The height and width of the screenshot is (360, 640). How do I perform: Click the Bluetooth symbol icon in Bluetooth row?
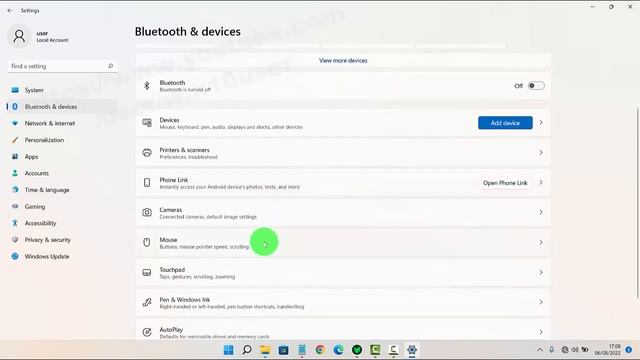(x=147, y=86)
